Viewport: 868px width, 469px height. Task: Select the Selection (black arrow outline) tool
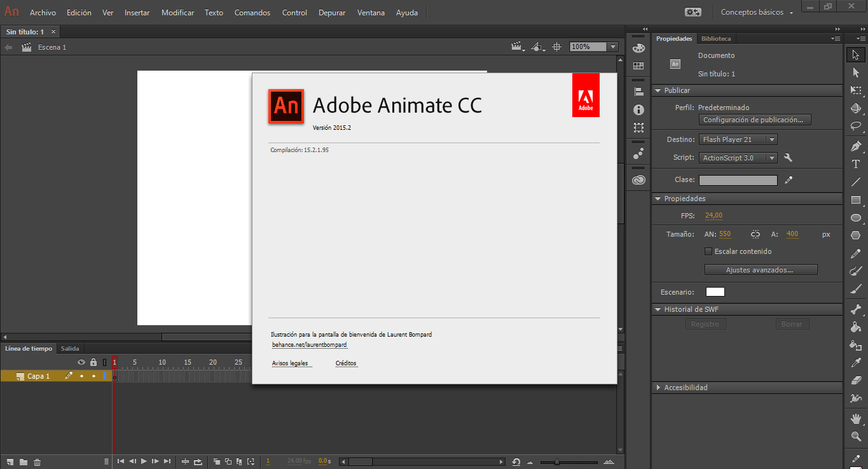click(x=856, y=55)
